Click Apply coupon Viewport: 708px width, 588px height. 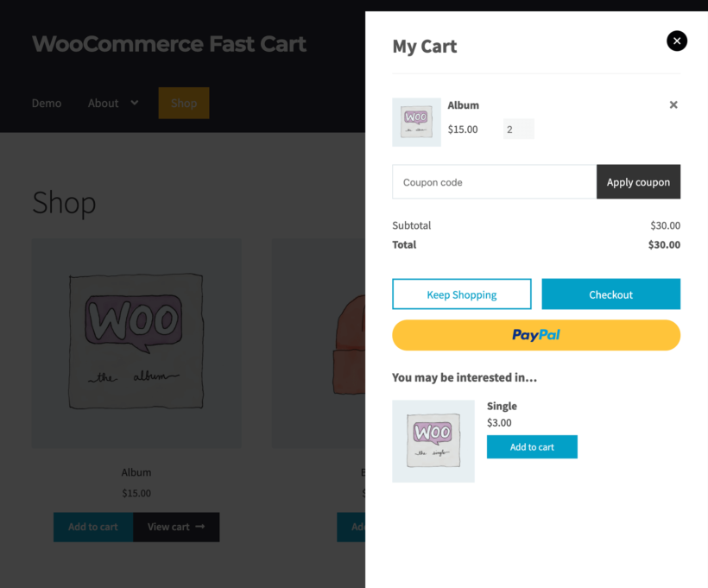(x=638, y=181)
